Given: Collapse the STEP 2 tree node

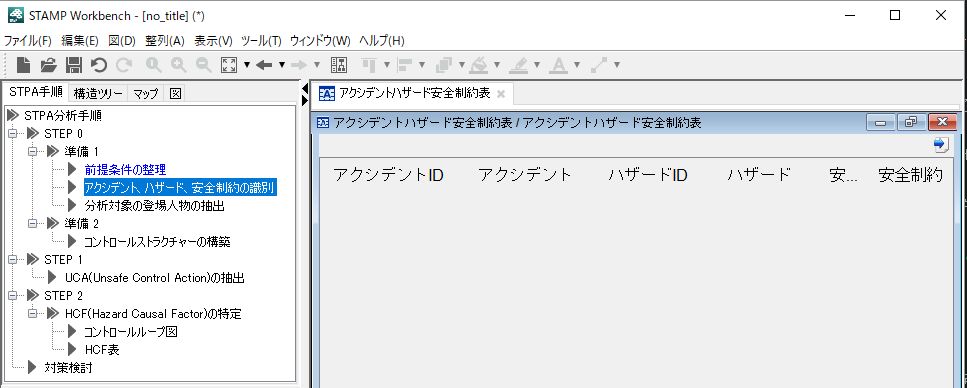Looking at the screenshot, I should 13,296.
